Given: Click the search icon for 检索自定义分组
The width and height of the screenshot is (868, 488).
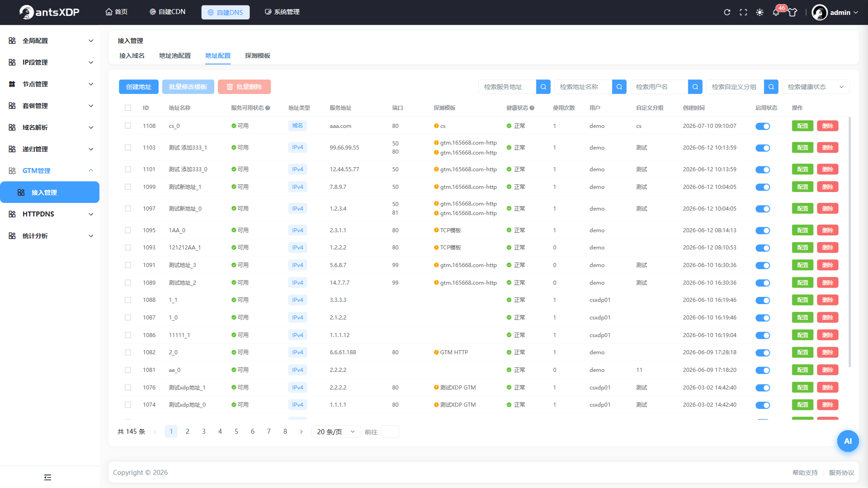Looking at the screenshot, I should coord(771,87).
